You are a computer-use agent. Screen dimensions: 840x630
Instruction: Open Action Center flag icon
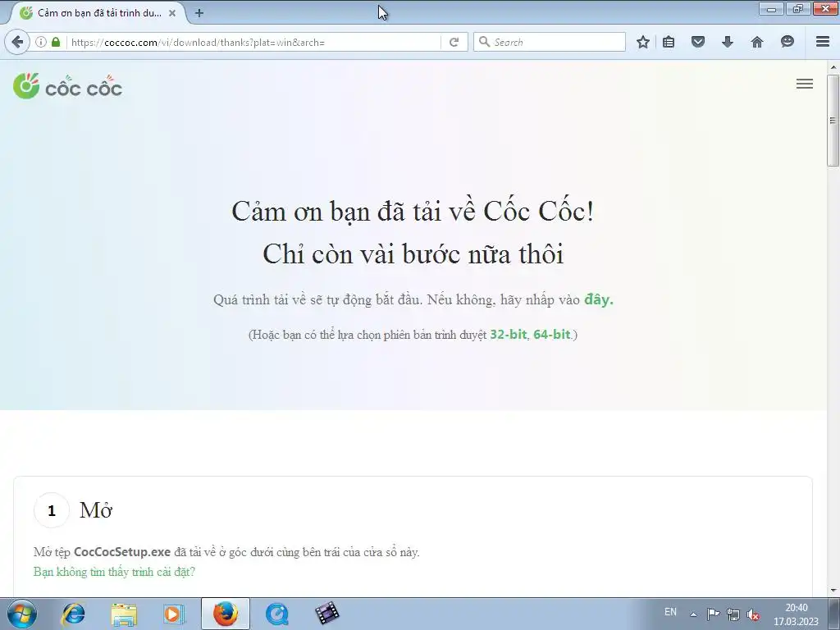click(x=713, y=614)
